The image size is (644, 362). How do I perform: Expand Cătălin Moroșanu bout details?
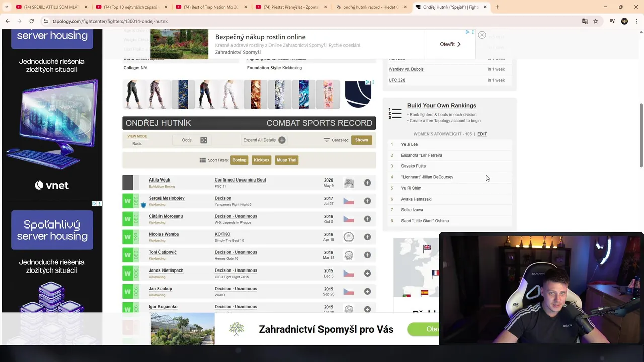pos(367,219)
